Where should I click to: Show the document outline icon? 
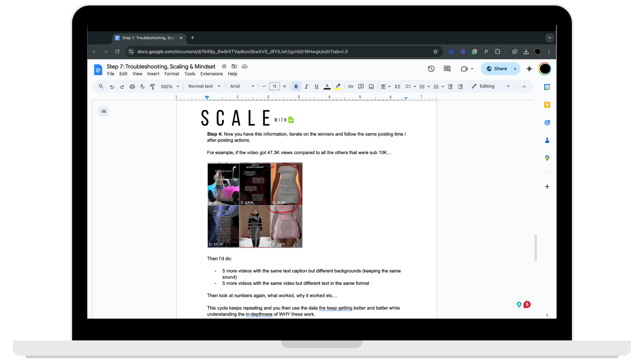coord(103,111)
